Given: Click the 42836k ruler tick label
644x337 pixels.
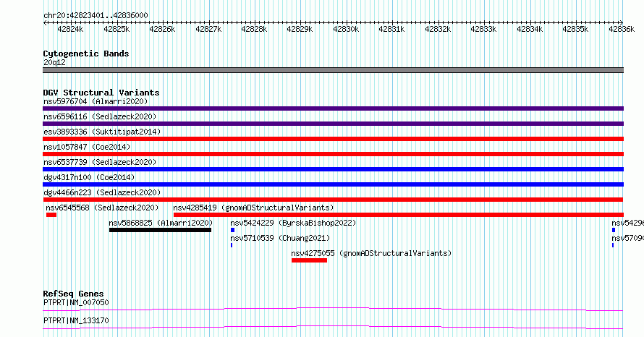Looking at the screenshot, I should [622, 29].
